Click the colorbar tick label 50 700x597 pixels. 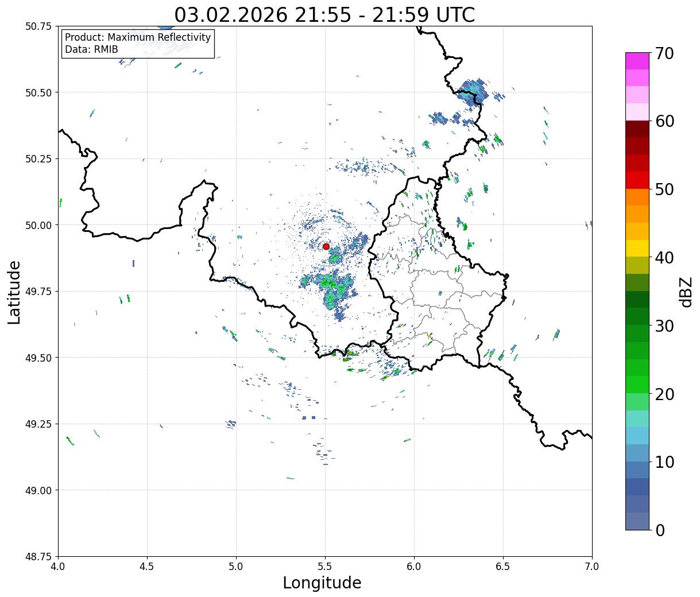click(x=664, y=189)
